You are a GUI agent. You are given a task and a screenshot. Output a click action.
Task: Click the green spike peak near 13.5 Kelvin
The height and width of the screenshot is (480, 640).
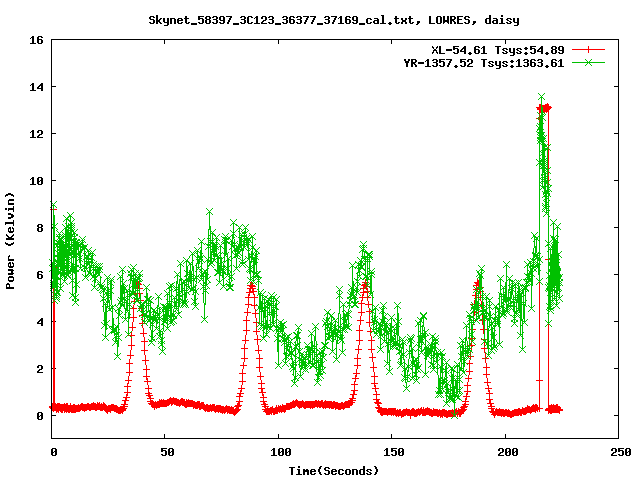541,97
